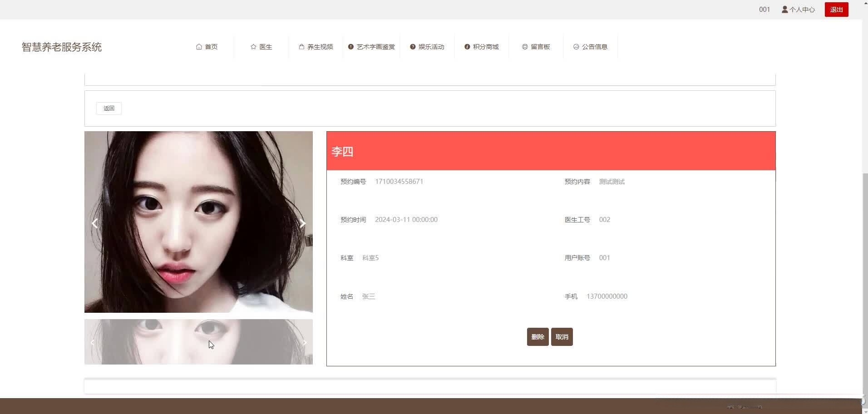Click the home icon beside 首页
This screenshot has height=414, width=868.
tap(198, 46)
